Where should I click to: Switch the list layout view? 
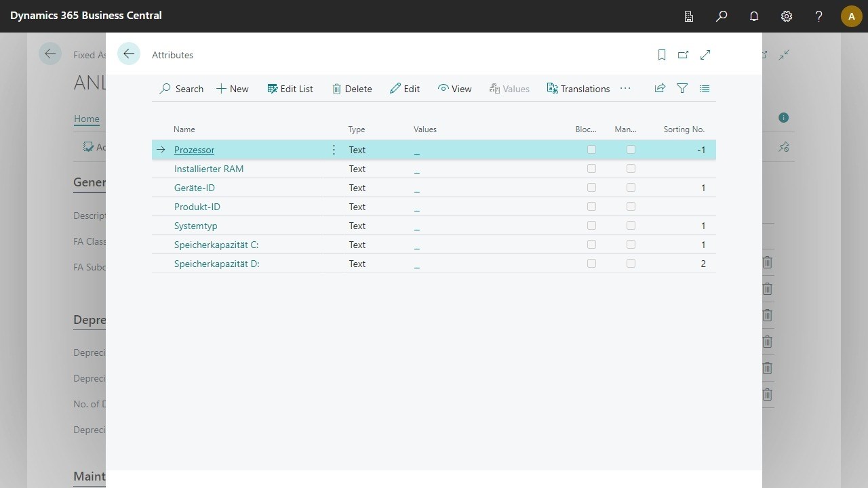click(704, 88)
